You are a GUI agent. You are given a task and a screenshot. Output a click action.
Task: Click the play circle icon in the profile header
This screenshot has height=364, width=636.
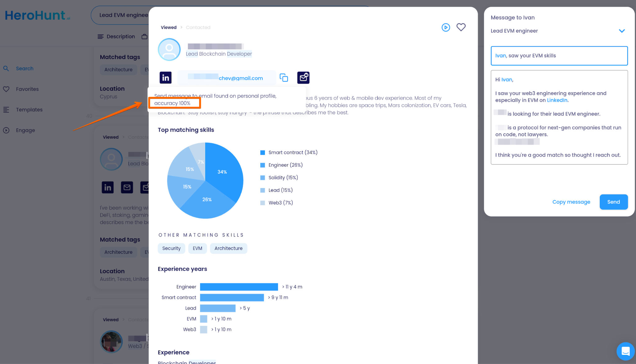pyautogui.click(x=446, y=27)
